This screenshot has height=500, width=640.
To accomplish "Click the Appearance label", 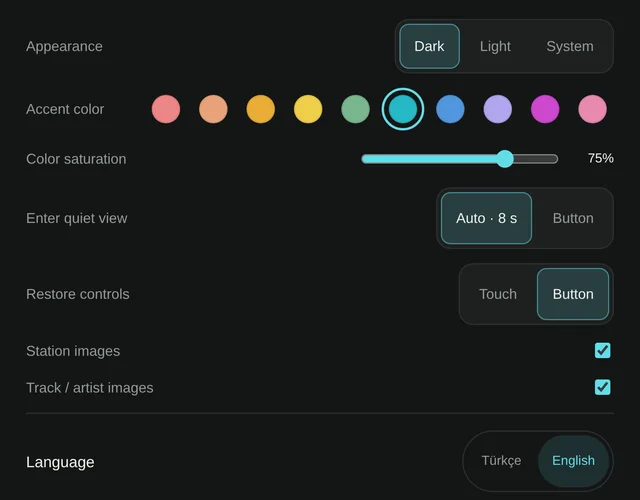I will (64, 46).
